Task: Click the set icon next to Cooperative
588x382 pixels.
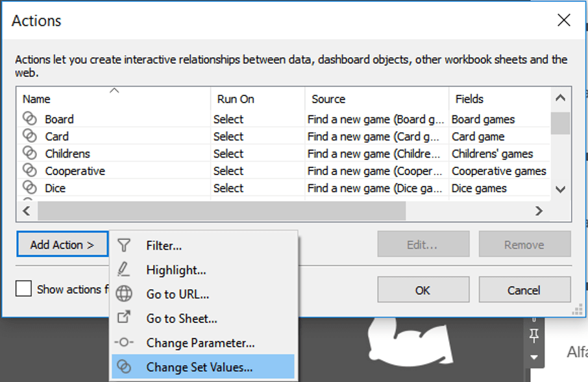Action: 30,171
